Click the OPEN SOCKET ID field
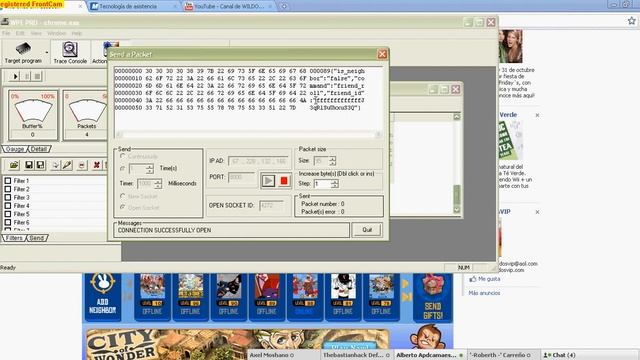 pyautogui.click(x=271, y=205)
